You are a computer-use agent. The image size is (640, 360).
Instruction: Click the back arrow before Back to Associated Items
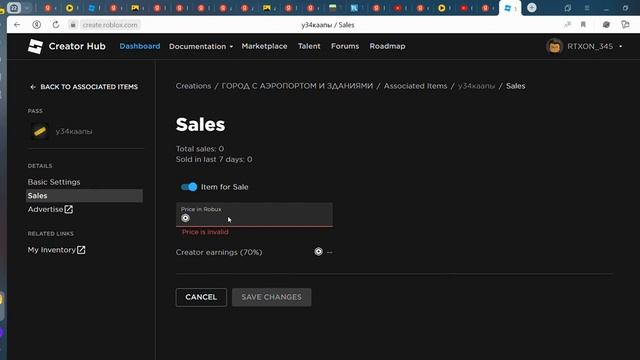(33, 87)
